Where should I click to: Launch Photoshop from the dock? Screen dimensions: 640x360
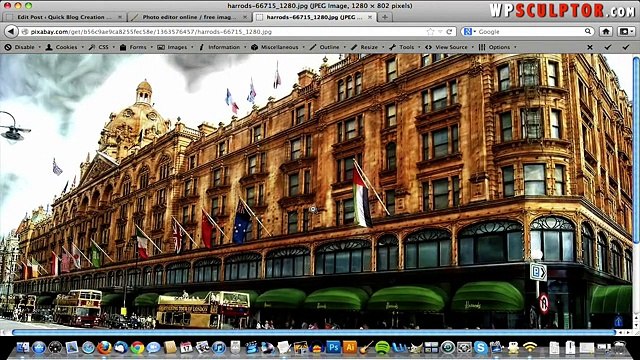click(x=333, y=347)
